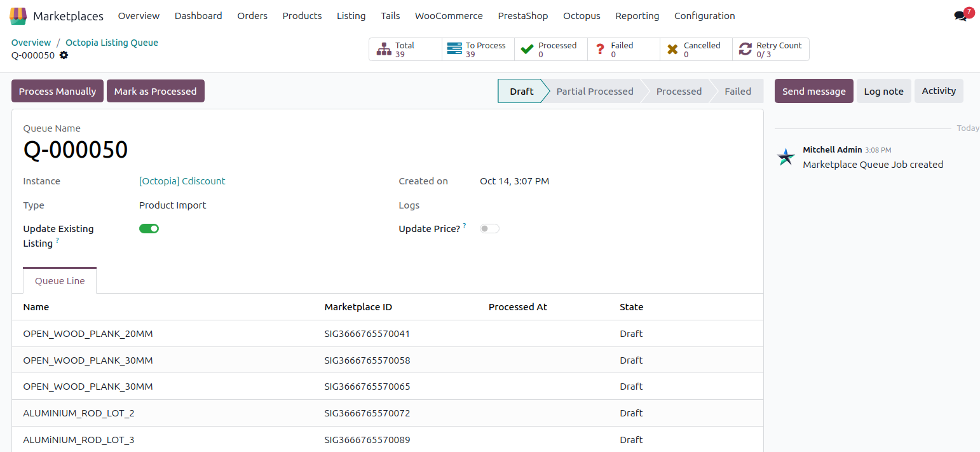980x452 pixels.
Task: Open the Reporting menu
Action: (637, 16)
